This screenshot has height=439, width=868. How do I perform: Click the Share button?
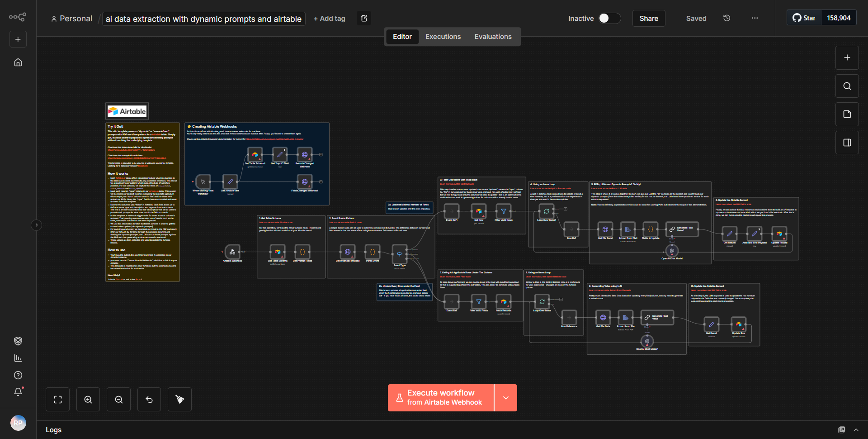tap(648, 18)
